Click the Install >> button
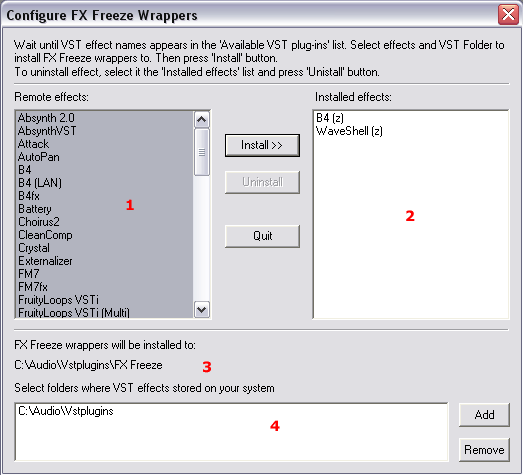 coord(262,145)
